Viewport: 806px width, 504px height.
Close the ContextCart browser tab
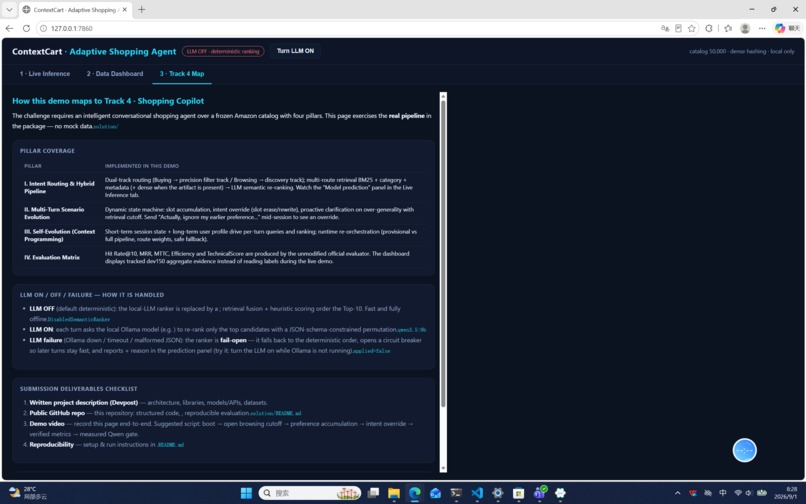124,9
